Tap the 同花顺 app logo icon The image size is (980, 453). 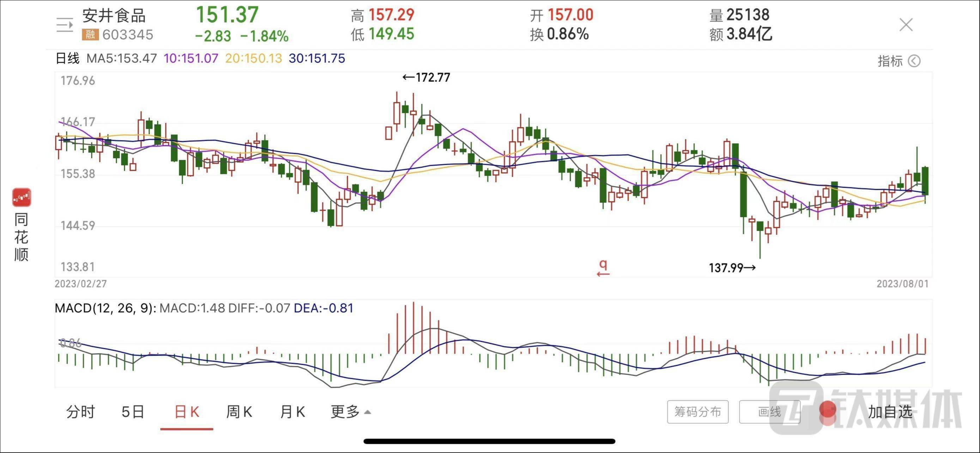click(22, 198)
